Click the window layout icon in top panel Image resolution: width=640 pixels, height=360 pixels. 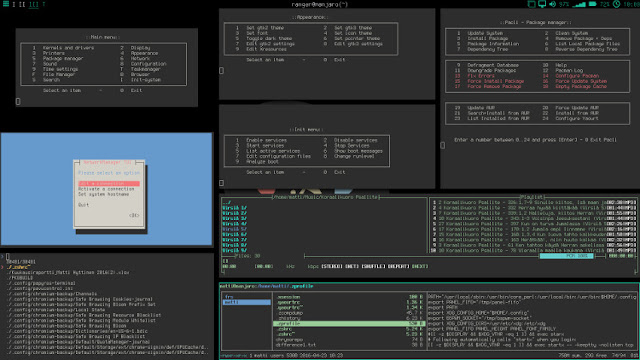click(x=531, y=4)
